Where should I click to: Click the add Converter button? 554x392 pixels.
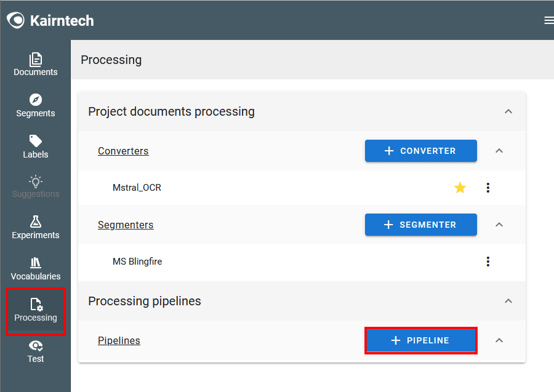pyautogui.click(x=420, y=151)
